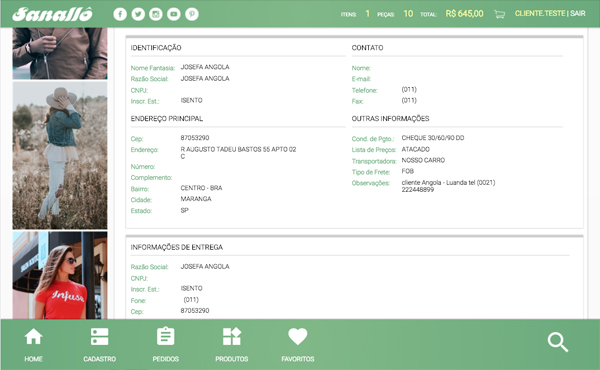Click the R$ 645,00 total amount

click(464, 14)
